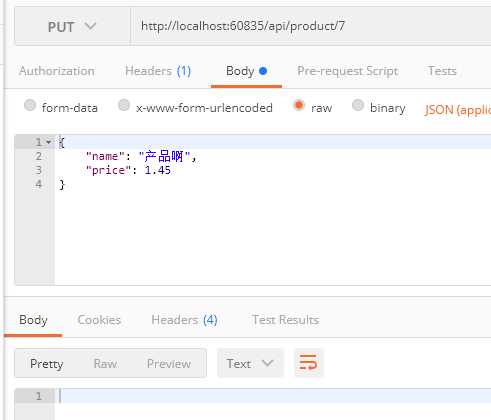Select the binary body option
The width and height of the screenshot is (491, 420).
tap(358, 105)
